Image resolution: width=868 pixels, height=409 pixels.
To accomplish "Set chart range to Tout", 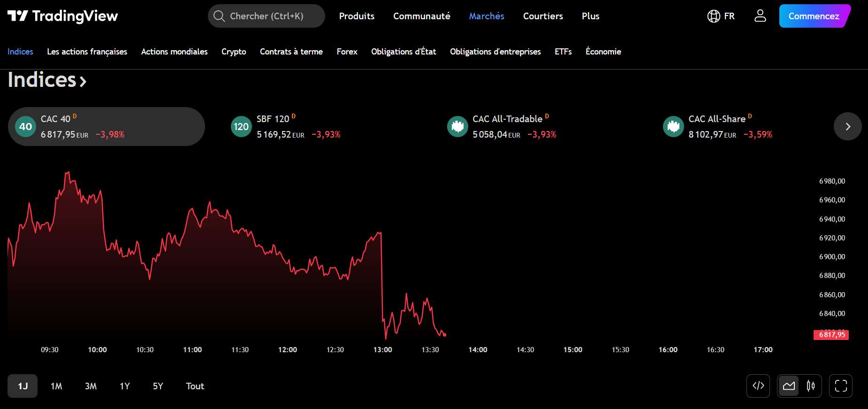I will pos(195,386).
